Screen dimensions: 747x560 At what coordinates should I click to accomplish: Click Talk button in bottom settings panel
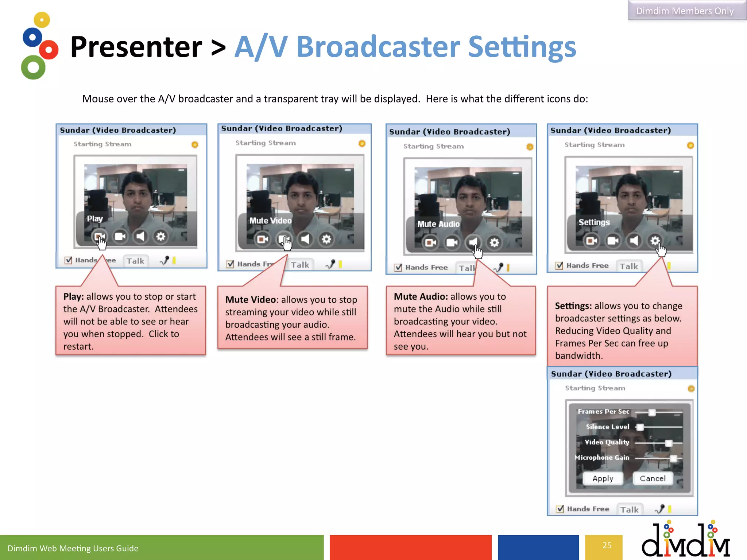630,509
